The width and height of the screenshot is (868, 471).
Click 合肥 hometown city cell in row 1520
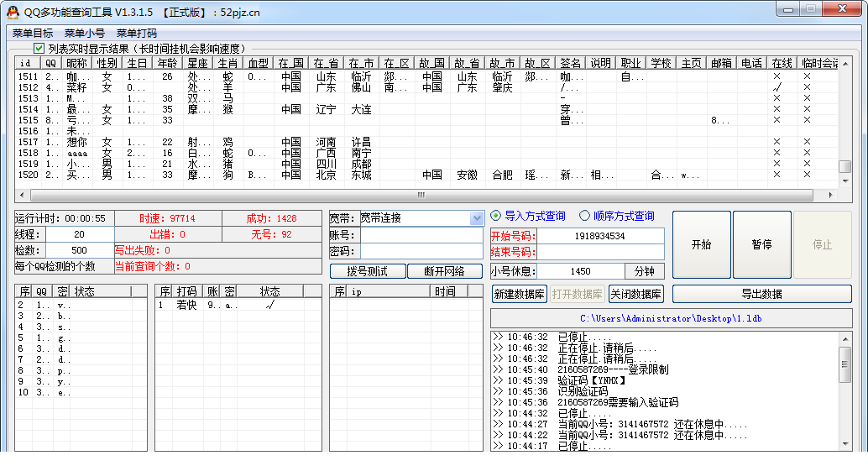[x=502, y=175]
